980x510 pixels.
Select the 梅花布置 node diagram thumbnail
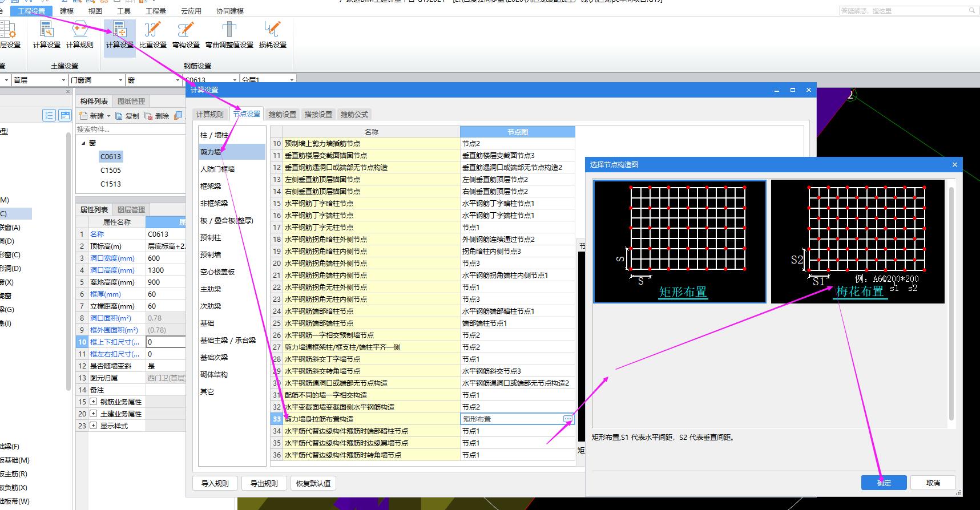click(x=857, y=242)
